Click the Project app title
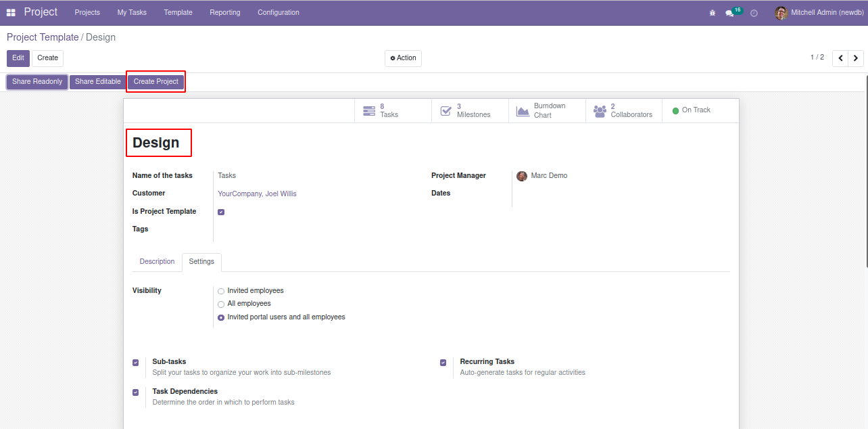Image resolution: width=868 pixels, height=429 pixels. point(41,12)
